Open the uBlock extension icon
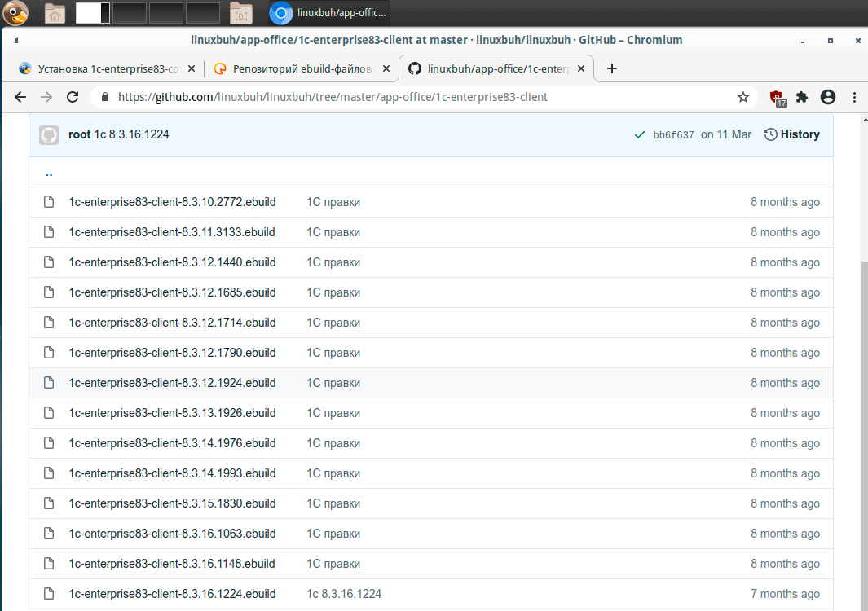Screen dimensions: 868x611 tap(777, 98)
